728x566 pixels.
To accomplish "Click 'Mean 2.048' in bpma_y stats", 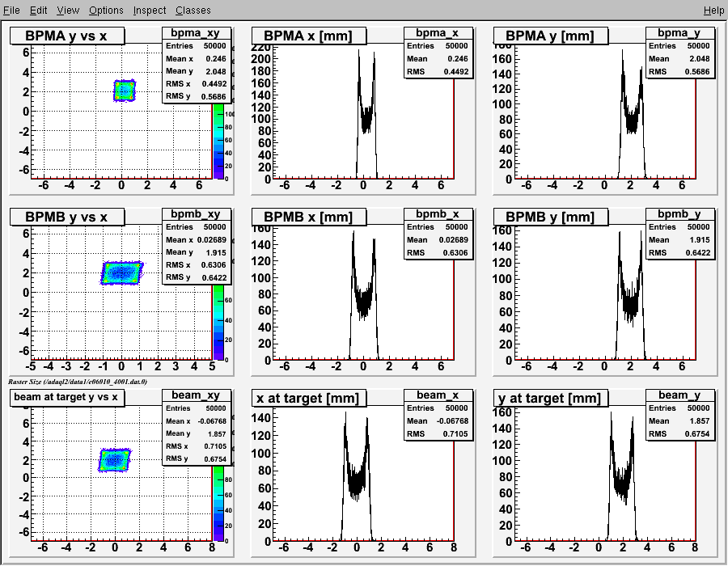I will tap(679, 59).
